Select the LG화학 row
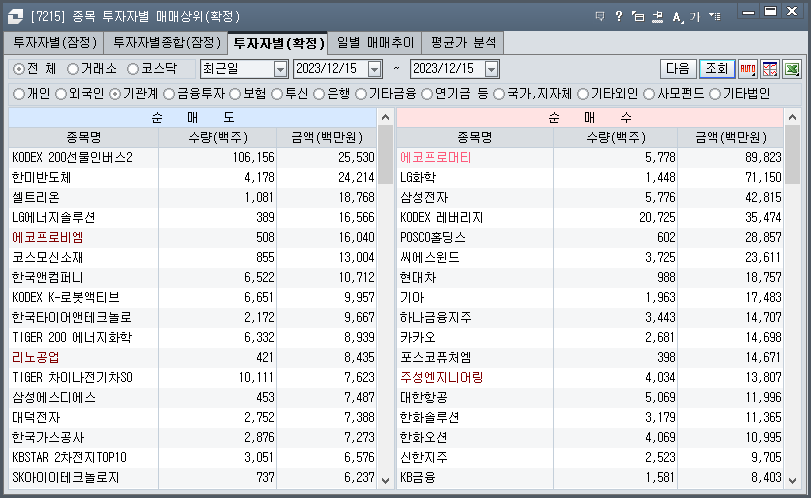 point(590,178)
